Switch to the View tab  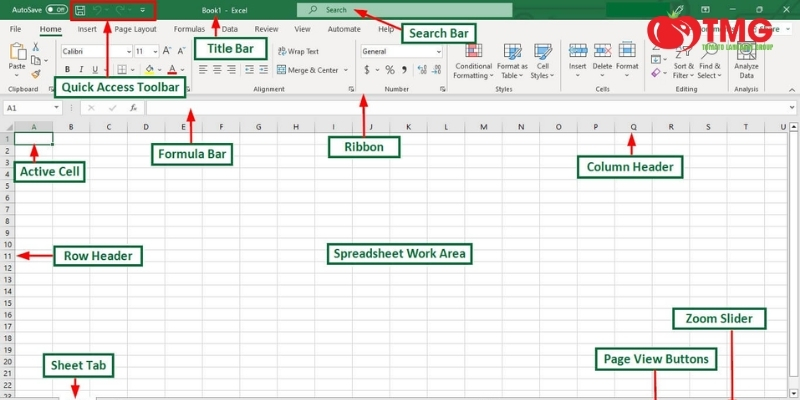(303, 29)
